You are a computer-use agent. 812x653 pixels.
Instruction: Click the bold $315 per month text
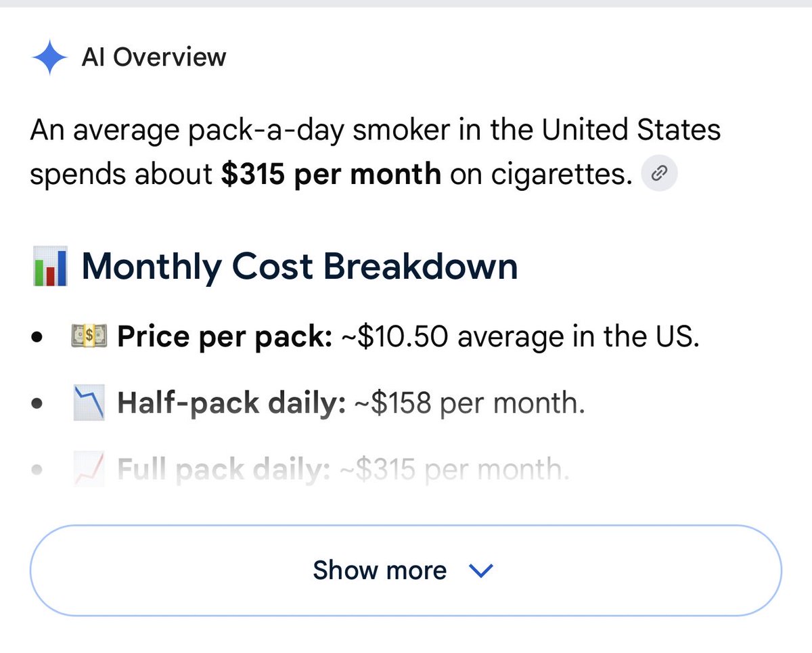[x=331, y=175]
